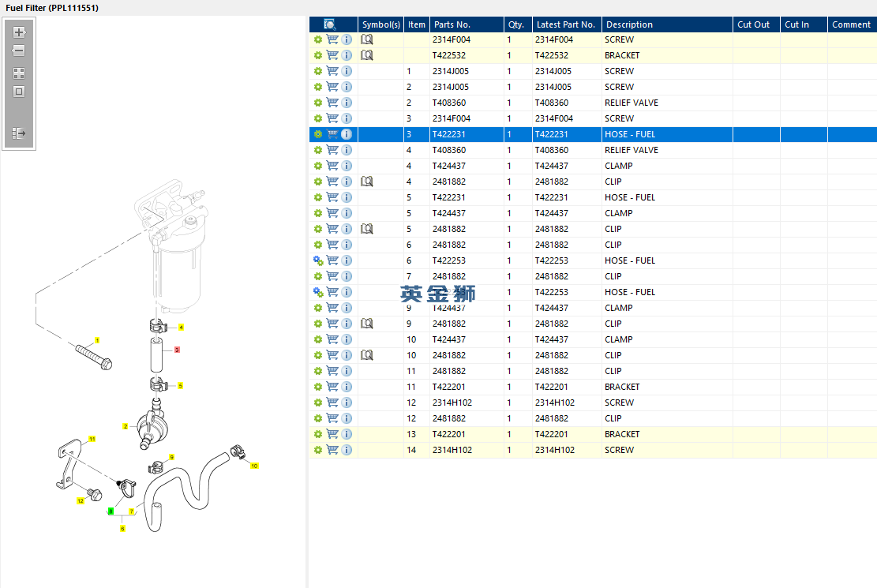Add item 12 SCREW 2314H102 to cart
The height and width of the screenshot is (588, 877).
tap(332, 403)
